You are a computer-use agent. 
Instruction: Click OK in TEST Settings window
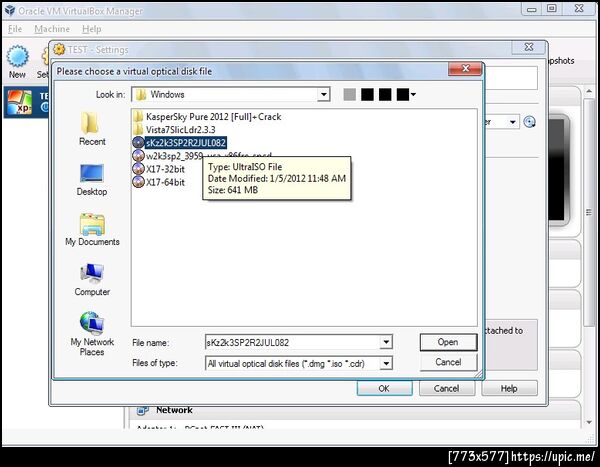pos(384,389)
